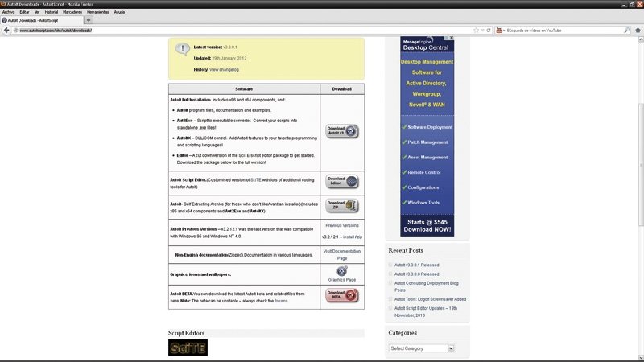
Task: Open the Previous Versions link
Action: (x=342, y=225)
